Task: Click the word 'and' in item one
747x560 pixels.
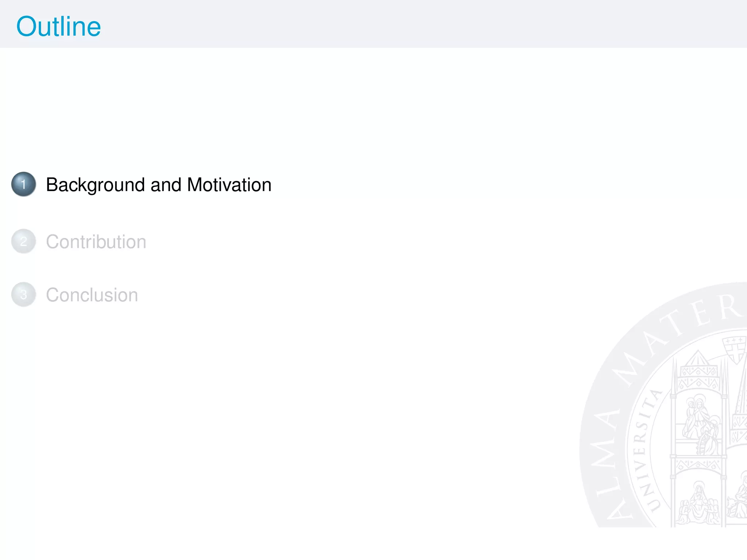Action: tap(166, 184)
